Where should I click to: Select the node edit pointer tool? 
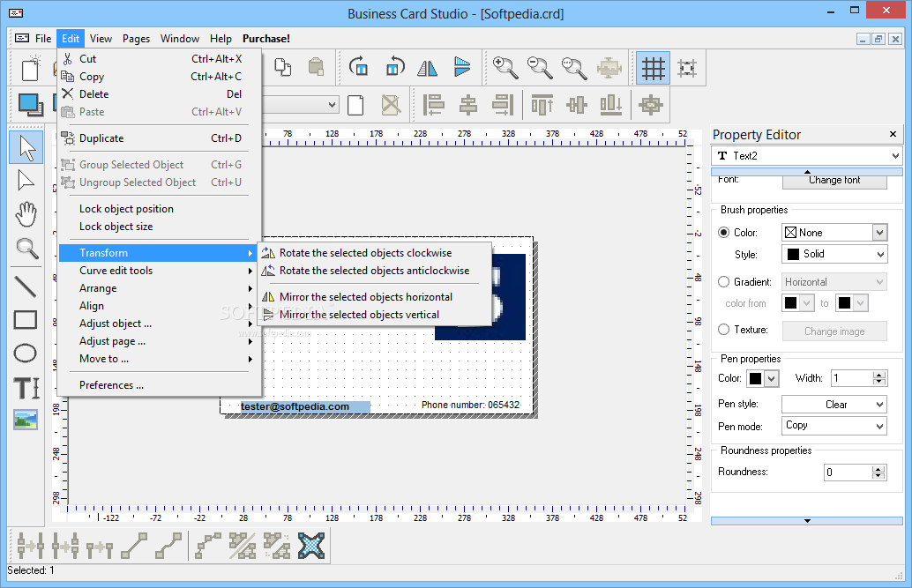[x=26, y=181]
